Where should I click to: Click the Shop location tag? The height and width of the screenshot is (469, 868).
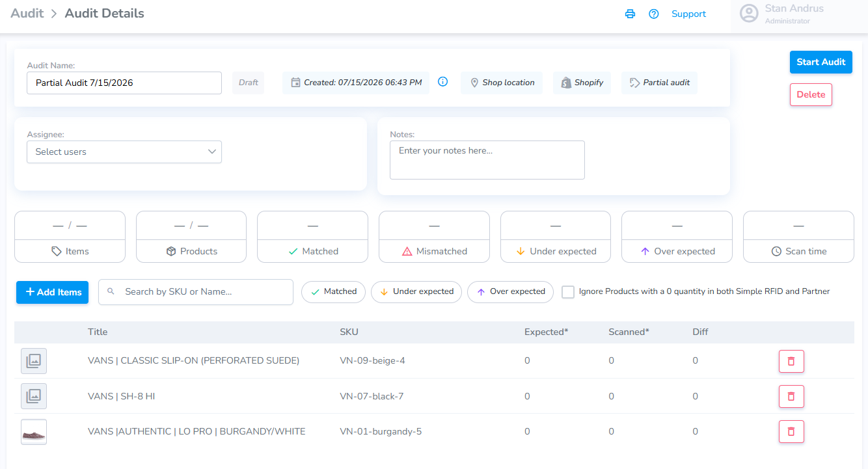point(502,83)
